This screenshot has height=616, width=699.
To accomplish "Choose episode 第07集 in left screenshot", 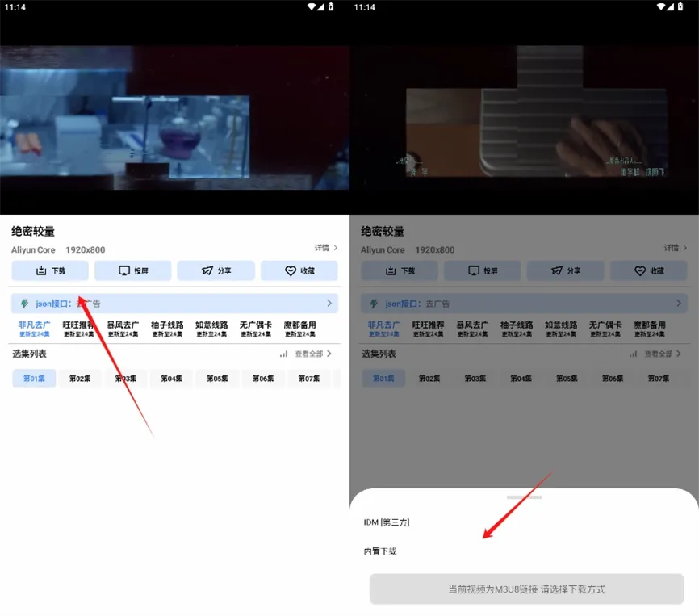I will click(x=309, y=379).
